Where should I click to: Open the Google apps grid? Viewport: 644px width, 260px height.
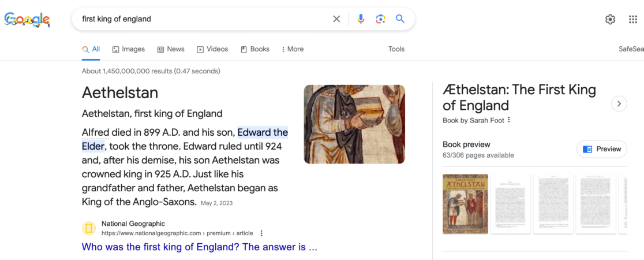tap(632, 20)
